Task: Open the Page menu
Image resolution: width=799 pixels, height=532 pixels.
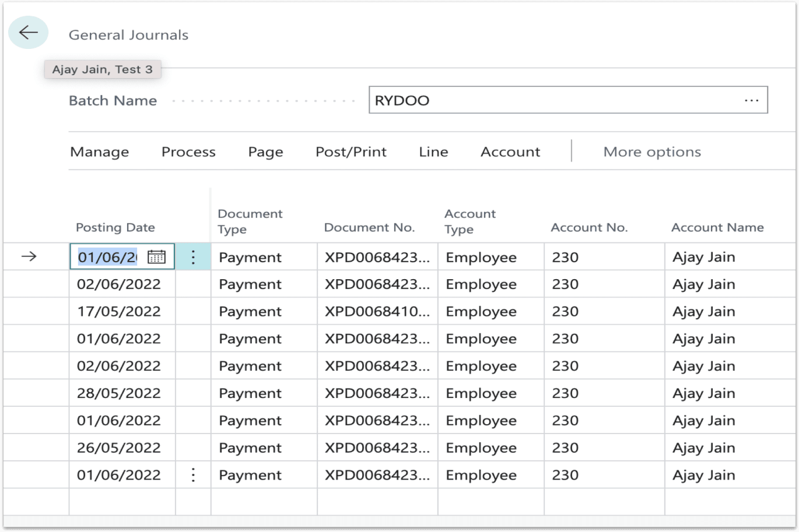Action: click(265, 152)
